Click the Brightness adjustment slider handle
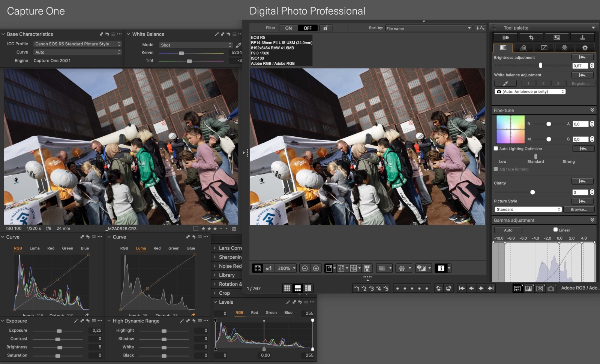 coord(540,66)
